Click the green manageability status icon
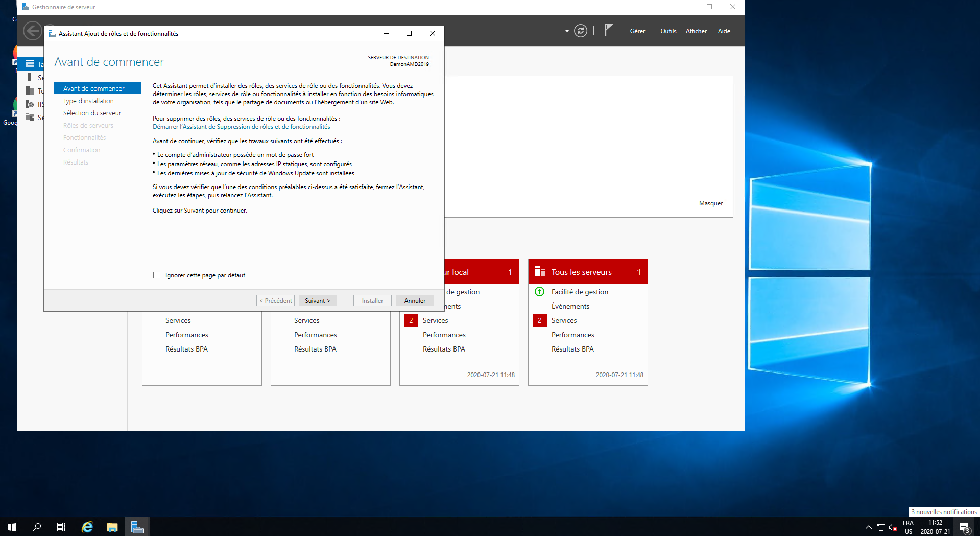980x536 pixels. 539,292
